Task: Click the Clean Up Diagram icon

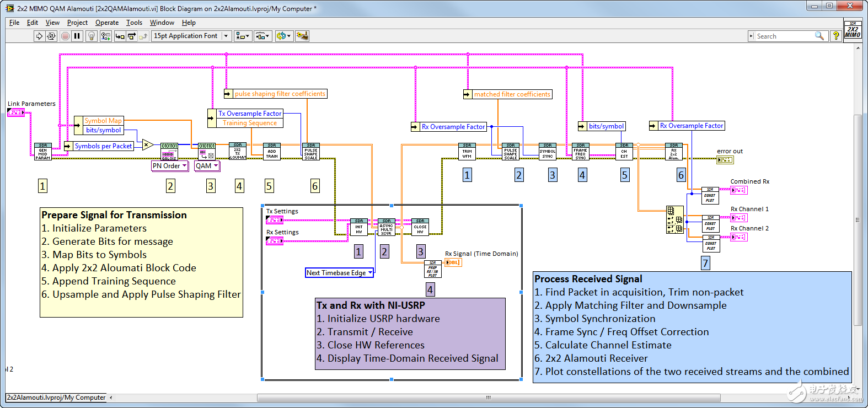Action: (302, 36)
